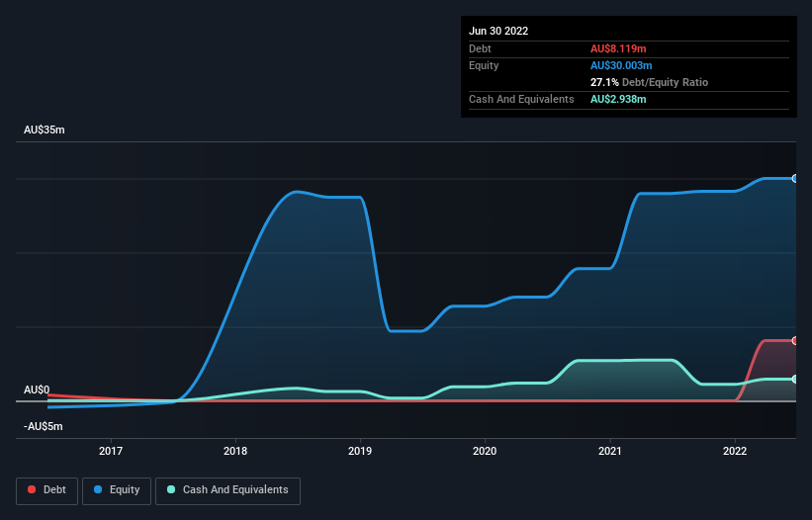Click the -AU$5m y-axis label
The image size is (812, 520).
[43, 426]
